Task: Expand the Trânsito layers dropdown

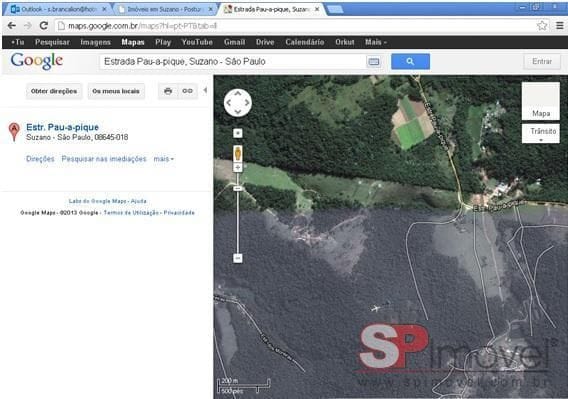Action: click(541, 133)
